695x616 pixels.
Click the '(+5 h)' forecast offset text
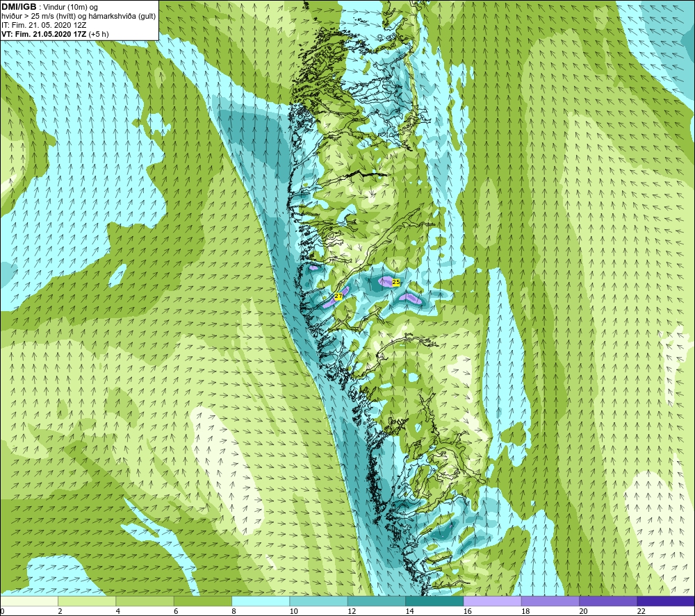[99, 34]
